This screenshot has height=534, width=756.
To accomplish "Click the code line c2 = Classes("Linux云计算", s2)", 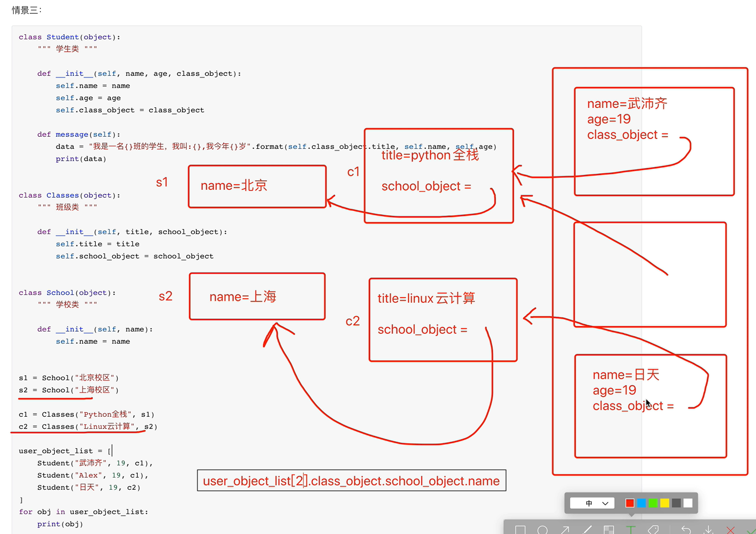I will tap(88, 427).
